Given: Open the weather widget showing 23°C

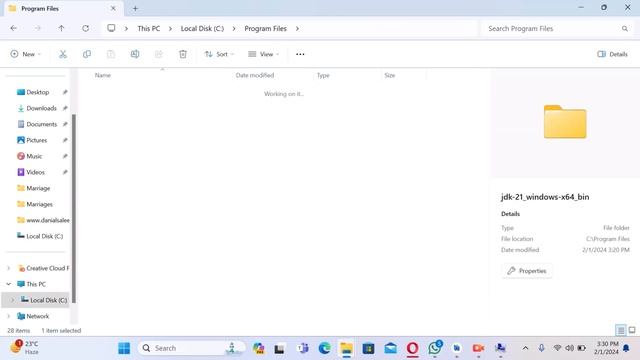Looking at the screenshot, I should [24, 347].
